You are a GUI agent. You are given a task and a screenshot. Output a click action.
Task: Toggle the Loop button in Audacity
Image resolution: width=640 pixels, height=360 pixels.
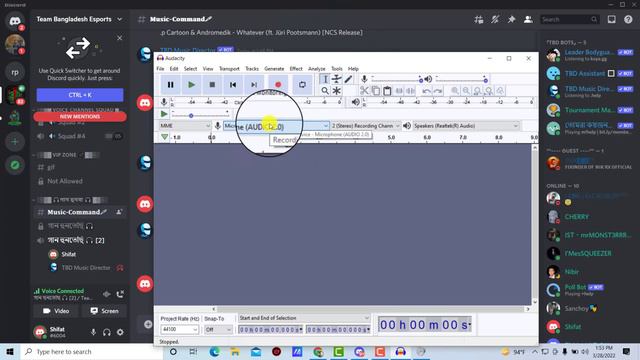pos(302,84)
